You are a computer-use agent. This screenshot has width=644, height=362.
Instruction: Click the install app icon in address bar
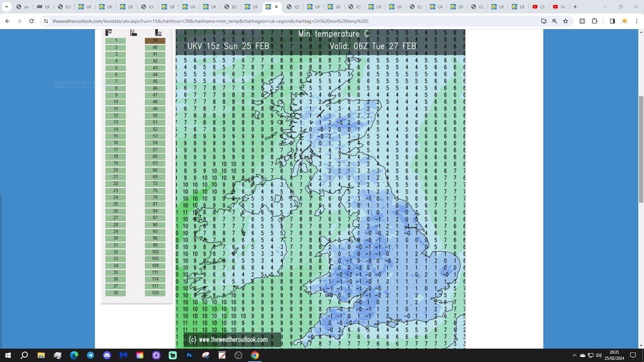click(544, 21)
